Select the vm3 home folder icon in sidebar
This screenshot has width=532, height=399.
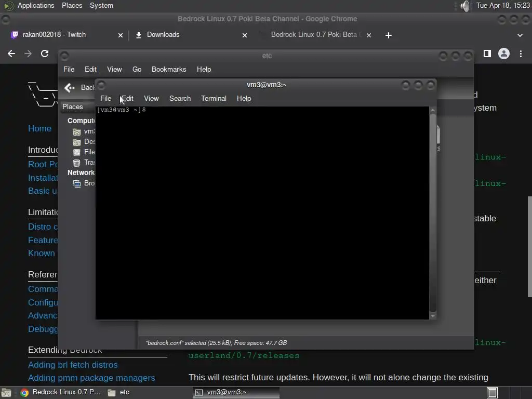(77, 131)
